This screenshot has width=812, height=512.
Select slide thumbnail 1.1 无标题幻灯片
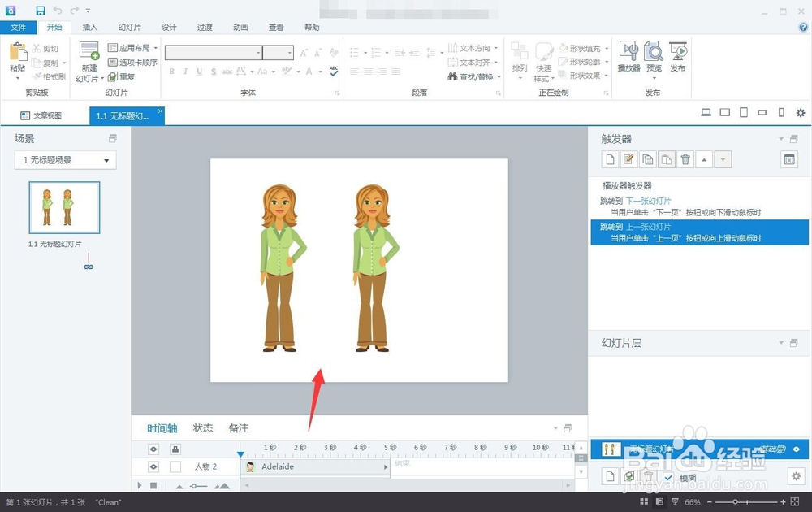(x=64, y=207)
